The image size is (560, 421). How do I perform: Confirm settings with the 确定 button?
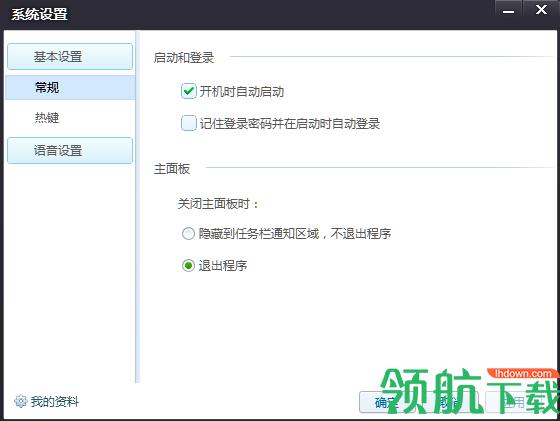point(387,402)
